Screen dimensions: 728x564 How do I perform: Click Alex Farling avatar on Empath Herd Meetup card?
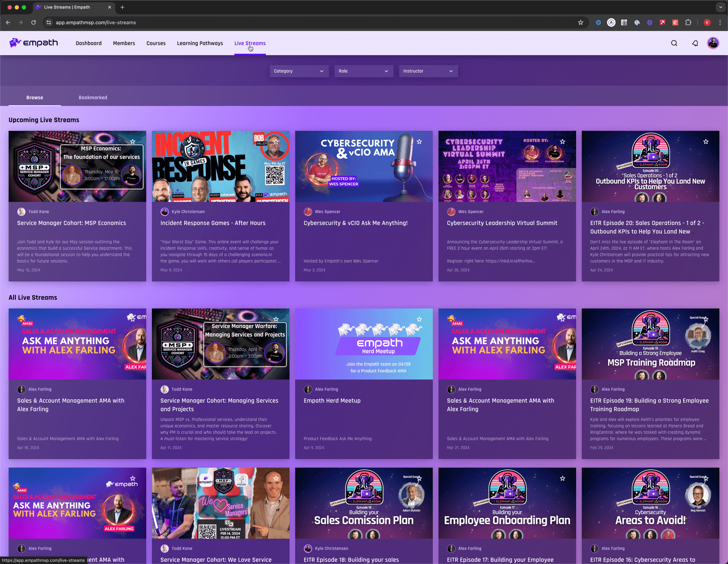[x=308, y=389]
